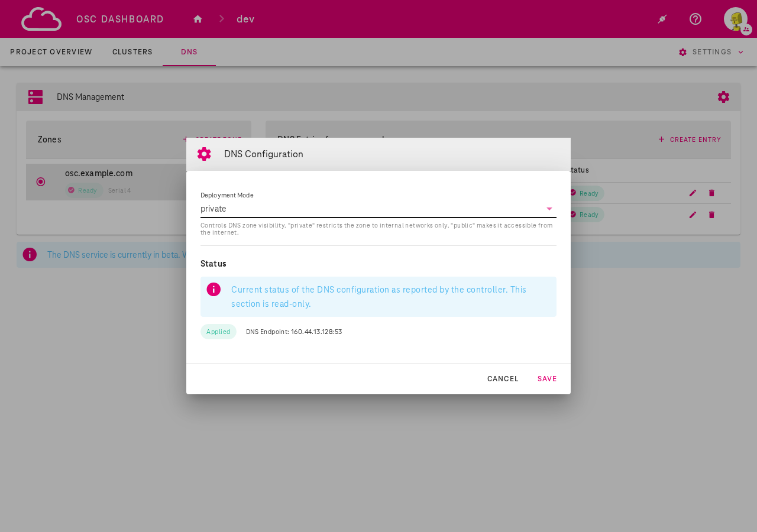Click the info icon in the Status section

[213, 289]
